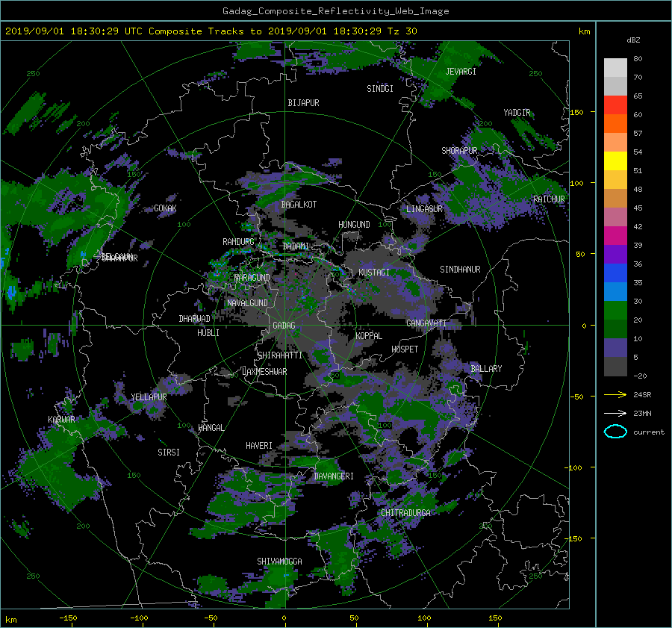Click the cyan current-position ellipse in legend

point(615,432)
